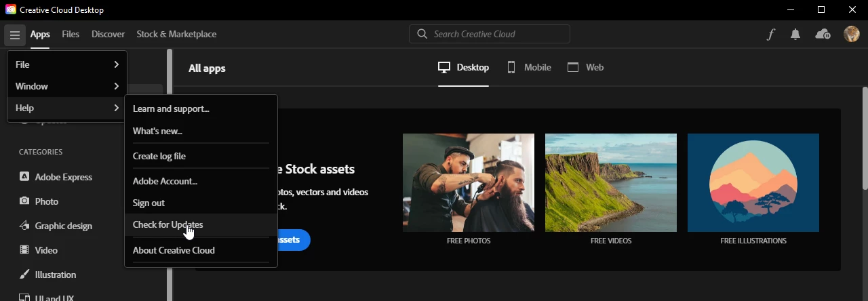Expand the Help submenu arrow

pos(117,108)
